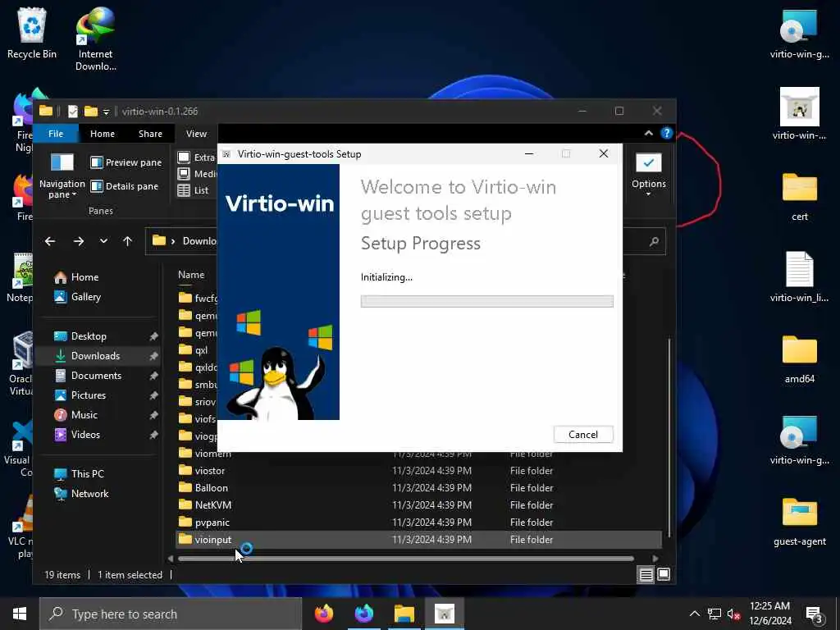Select the cert folder on desktop
Screen dimensions: 840x630
(x=799, y=197)
